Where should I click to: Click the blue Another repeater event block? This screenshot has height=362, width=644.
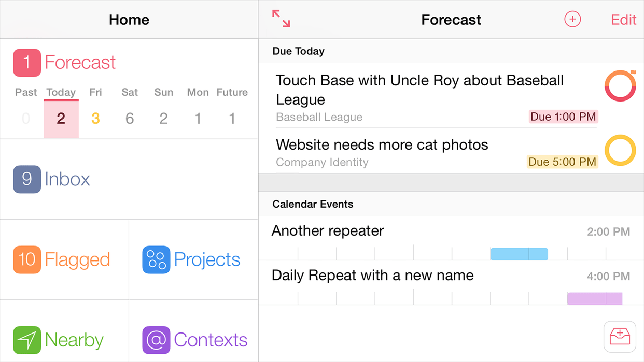click(519, 254)
